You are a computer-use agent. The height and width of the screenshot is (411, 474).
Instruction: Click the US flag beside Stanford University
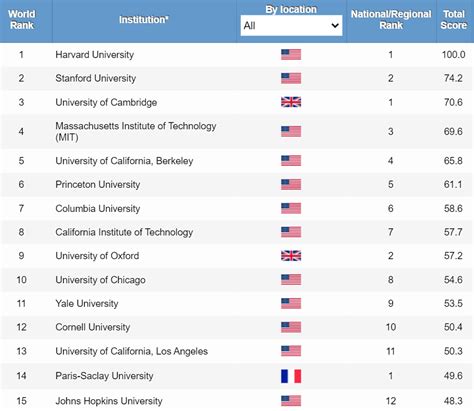(x=291, y=78)
